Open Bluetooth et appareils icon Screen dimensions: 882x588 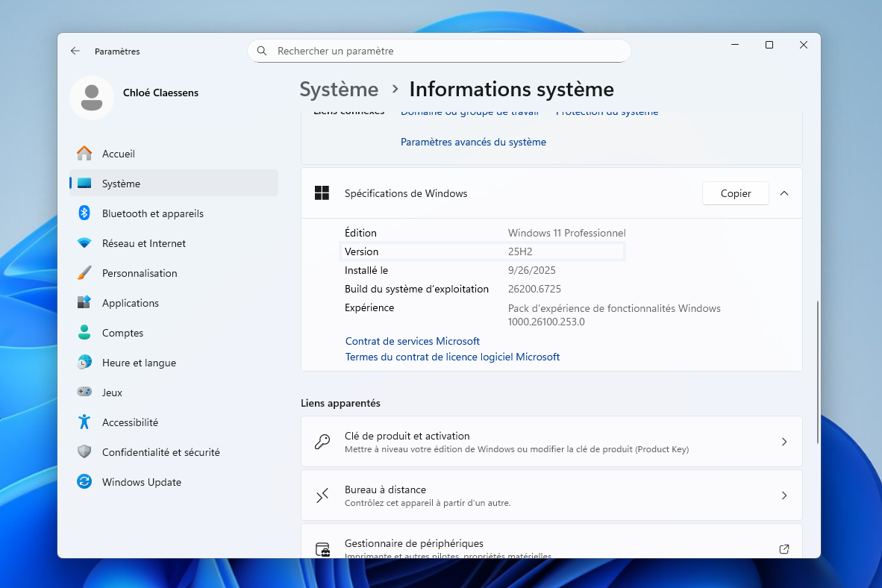click(x=84, y=213)
